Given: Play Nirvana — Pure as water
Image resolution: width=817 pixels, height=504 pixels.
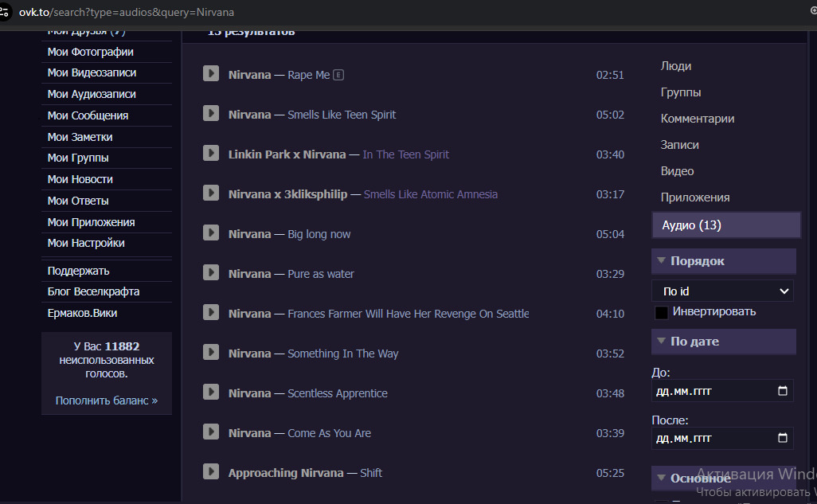Looking at the screenshot, I should point(211,272).
